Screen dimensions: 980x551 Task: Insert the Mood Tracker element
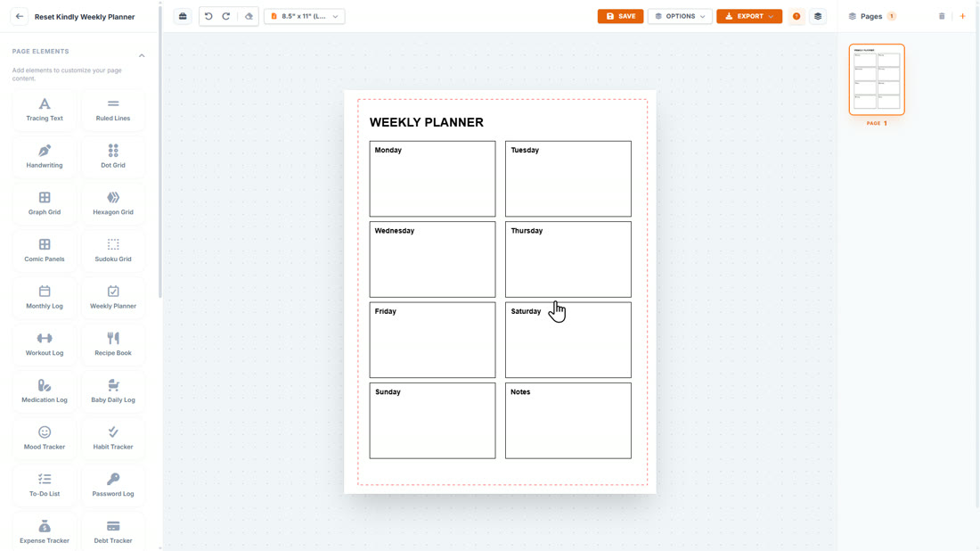click(45, 439)
